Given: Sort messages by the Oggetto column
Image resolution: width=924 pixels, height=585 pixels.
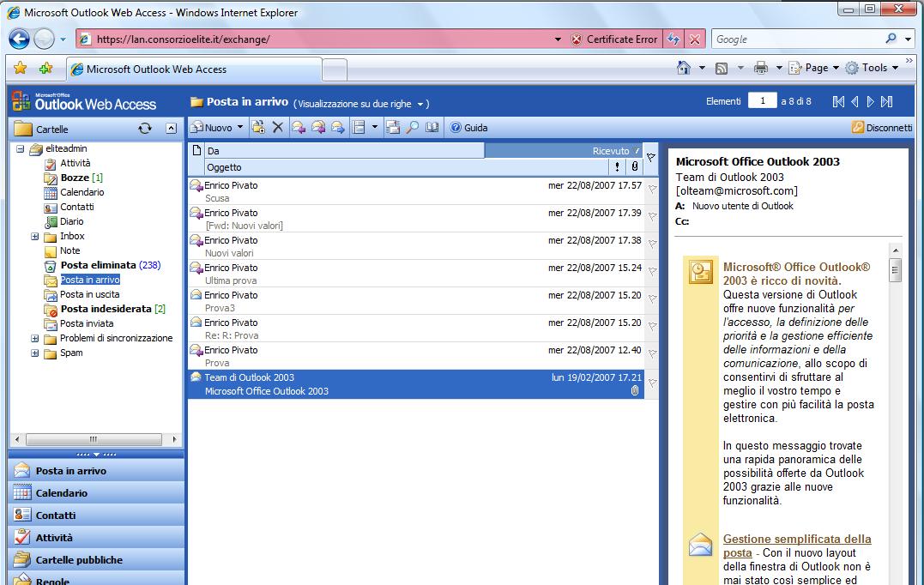Looking at the screenshot, I should coord(407,167).
